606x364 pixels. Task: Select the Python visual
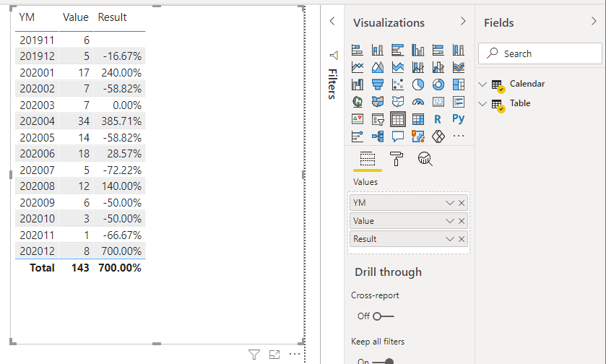(x=459, y=118)
